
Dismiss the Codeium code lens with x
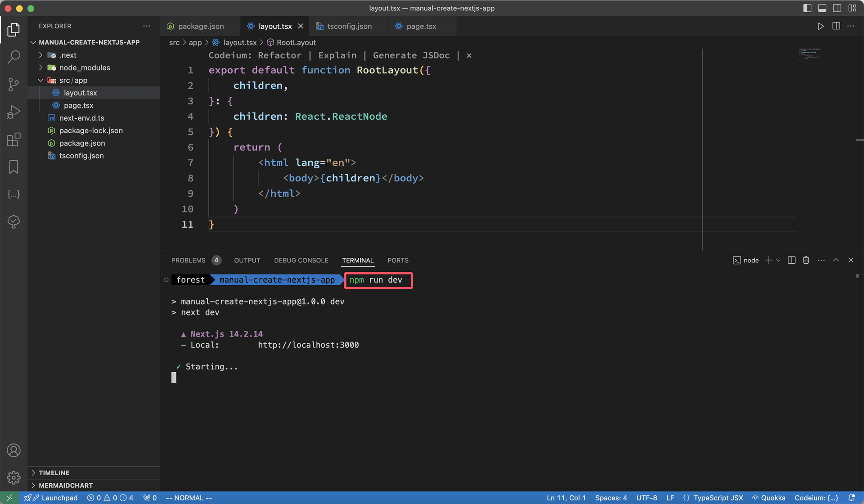coord(469,55)
